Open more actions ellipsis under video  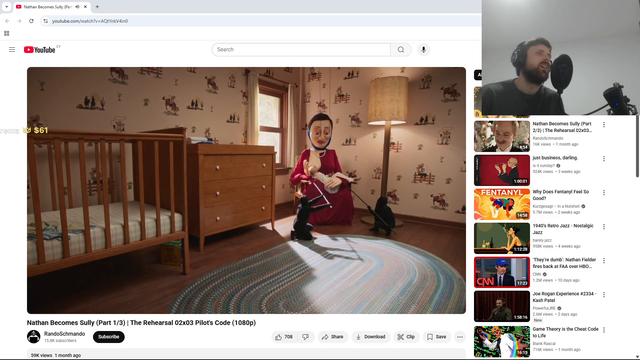tap(460, 337)
